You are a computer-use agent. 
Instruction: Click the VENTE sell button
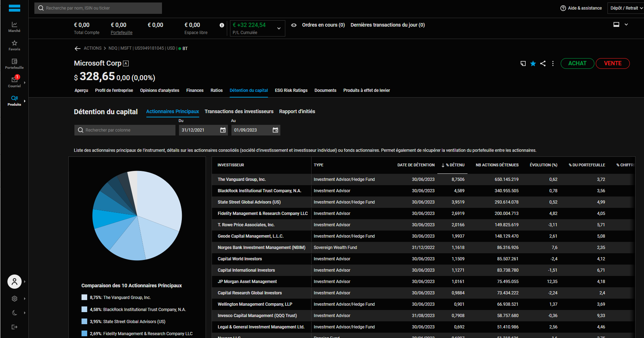coord(613,63)
